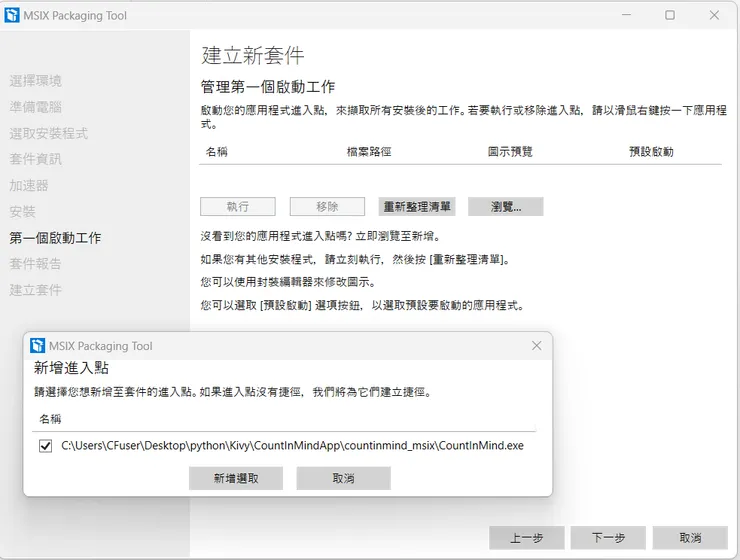Viewport: 740px width, 560px height.
Task: Click the 管理第一個啟動工作 heading
Action: click(268, 87)
